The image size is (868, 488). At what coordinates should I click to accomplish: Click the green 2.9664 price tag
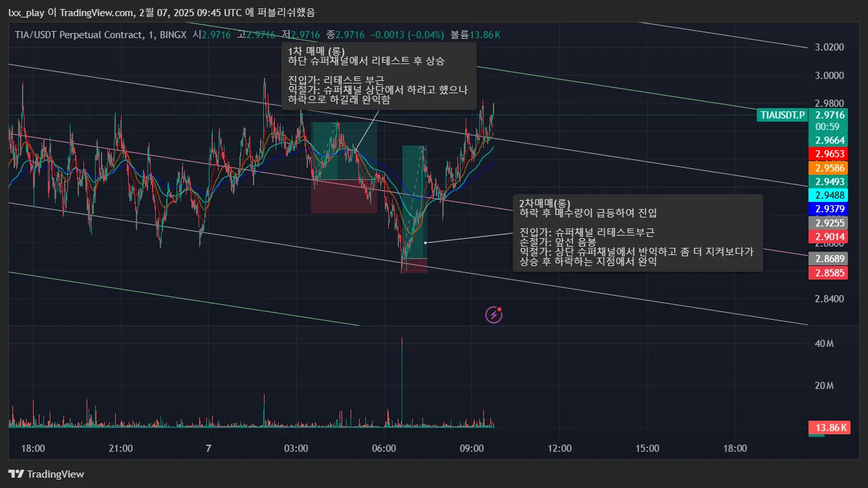tap(828, 140)
